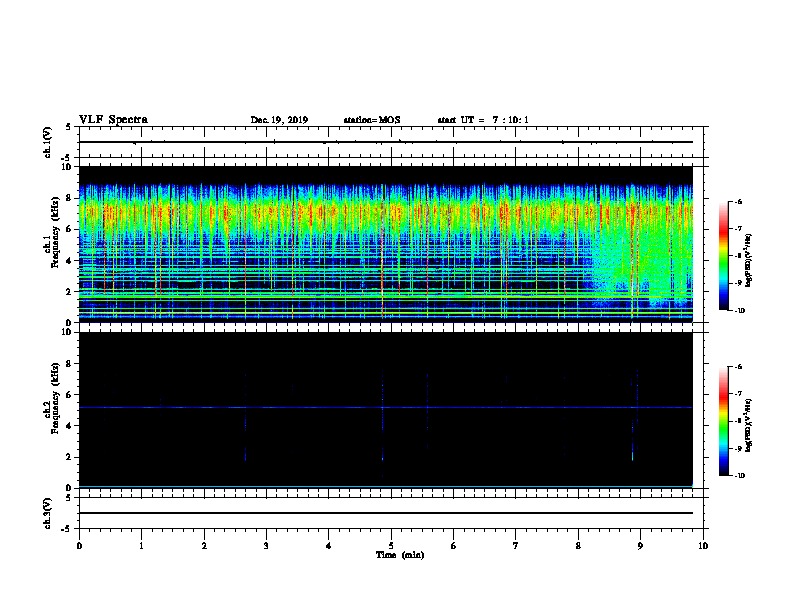Viewport: 792px width, 612px height.
Task: Click the "-5" tick of the ch.3(V) axis
Action: tap(67, 529)
